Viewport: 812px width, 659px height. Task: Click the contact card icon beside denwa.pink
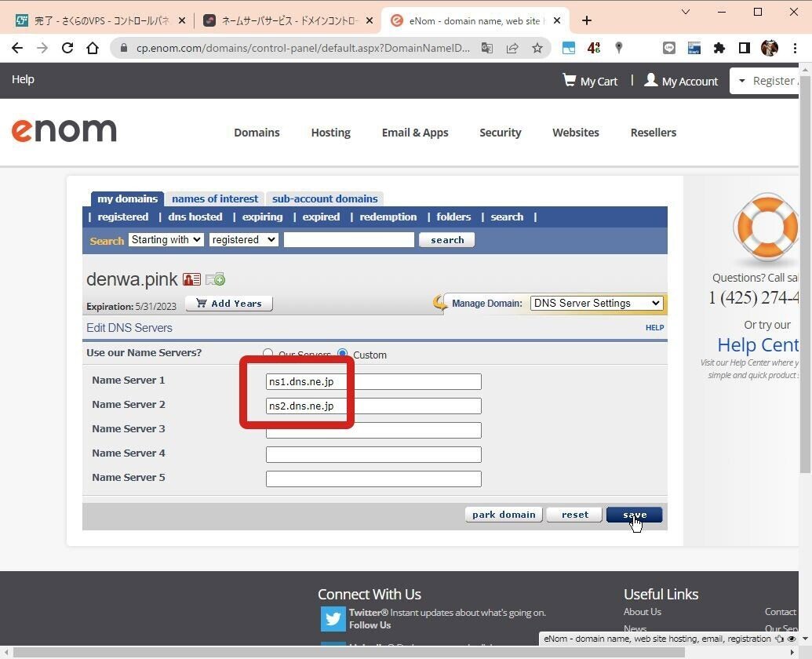(x=191, y=279)
